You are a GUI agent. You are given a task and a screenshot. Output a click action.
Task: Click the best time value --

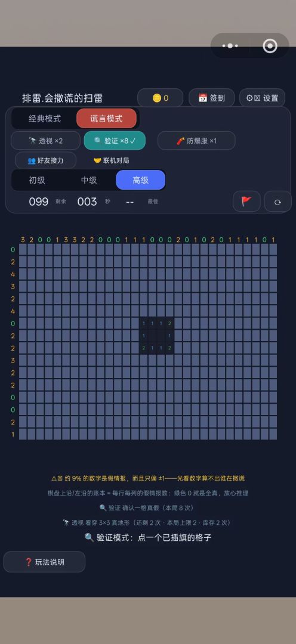(x=130, y=202)
